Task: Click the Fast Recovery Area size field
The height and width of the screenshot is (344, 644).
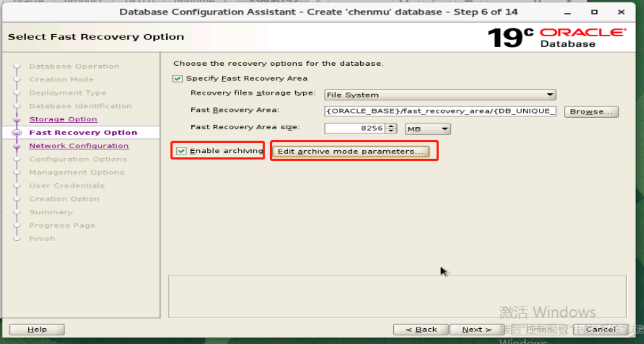Action: tap(355, 129)
